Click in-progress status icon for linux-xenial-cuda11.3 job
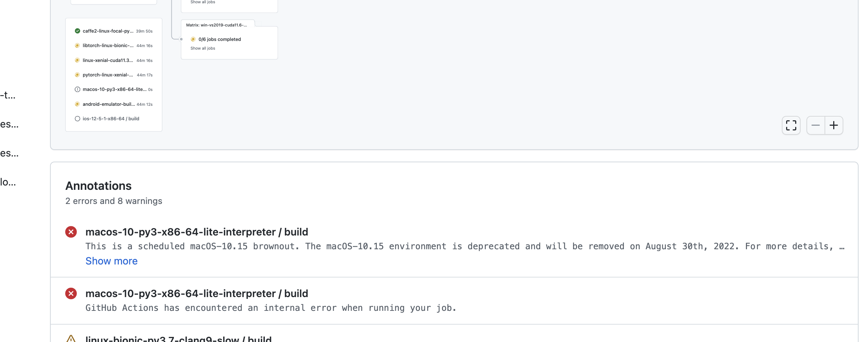The height and width of the screenshot is (342, 868). [77, 60]
